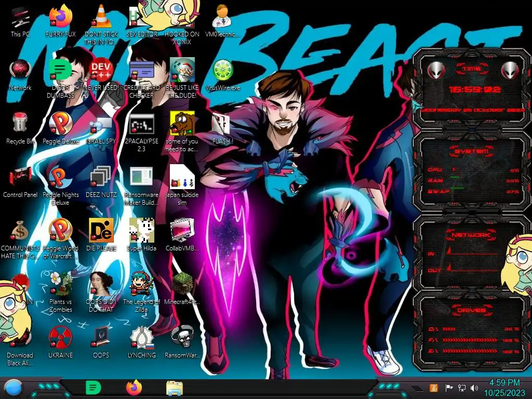Viewport: 532px width, 399px height.
Task: Click the E:\ drive usage bar
Action: pyautogui.click(x=474, y=351)
